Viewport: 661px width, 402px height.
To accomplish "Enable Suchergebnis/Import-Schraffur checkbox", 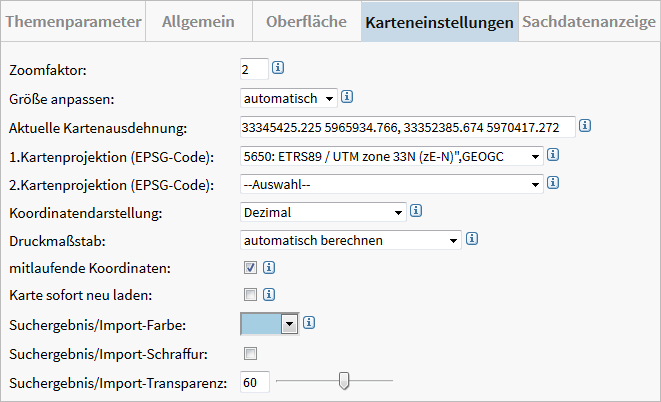I will [x=250, y=353].
